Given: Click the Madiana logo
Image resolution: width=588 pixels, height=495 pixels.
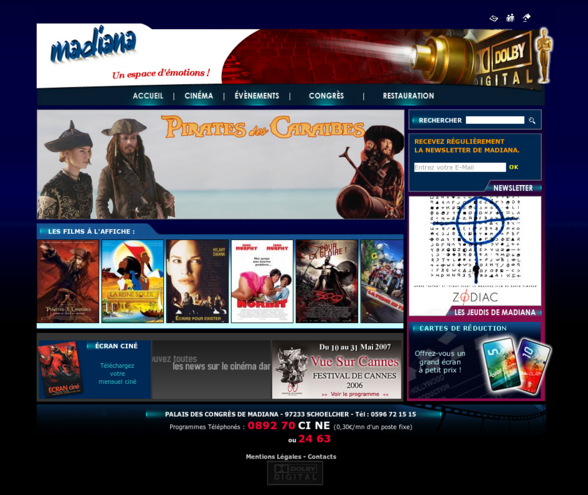Looking at the screenshot, I should coord(93,45).
